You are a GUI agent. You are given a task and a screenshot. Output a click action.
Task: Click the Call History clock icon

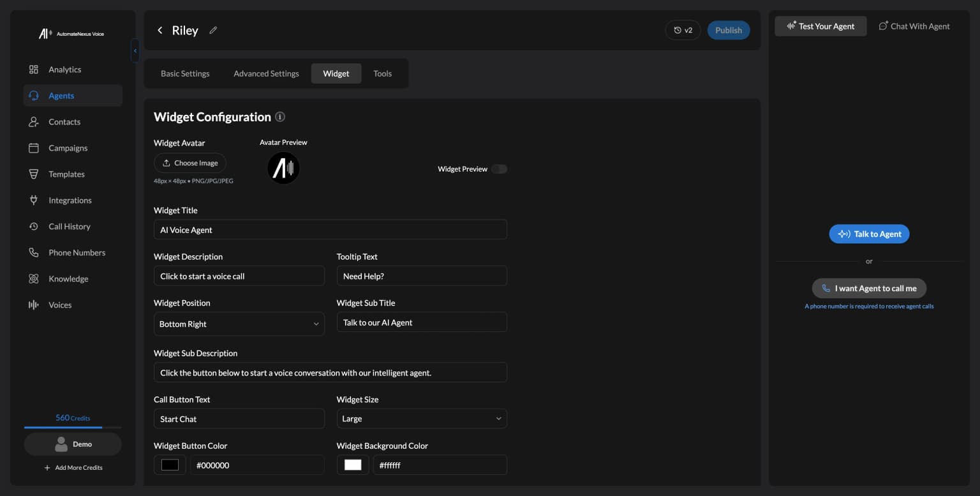pos(34,227)
